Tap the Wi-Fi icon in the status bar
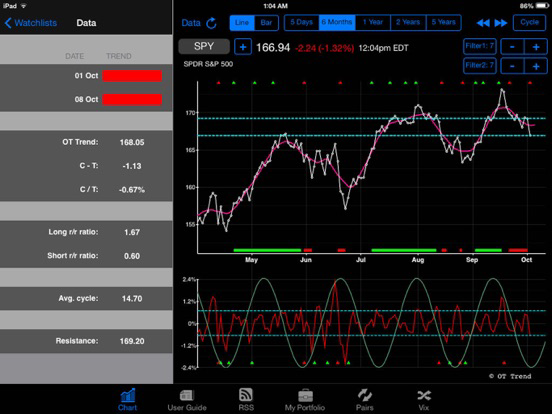This screenshot has width=552, height=414. [24, 6]
